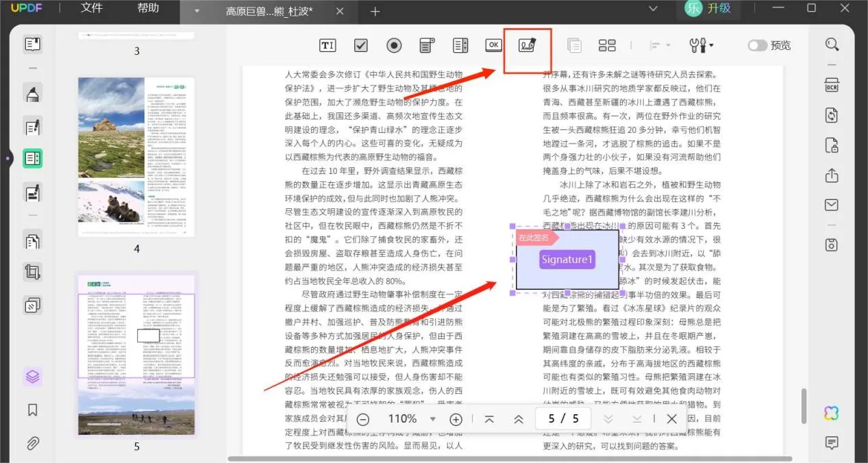Launch the UPDF AI assistant
This screenshot has width=868, height=463.
832,413
